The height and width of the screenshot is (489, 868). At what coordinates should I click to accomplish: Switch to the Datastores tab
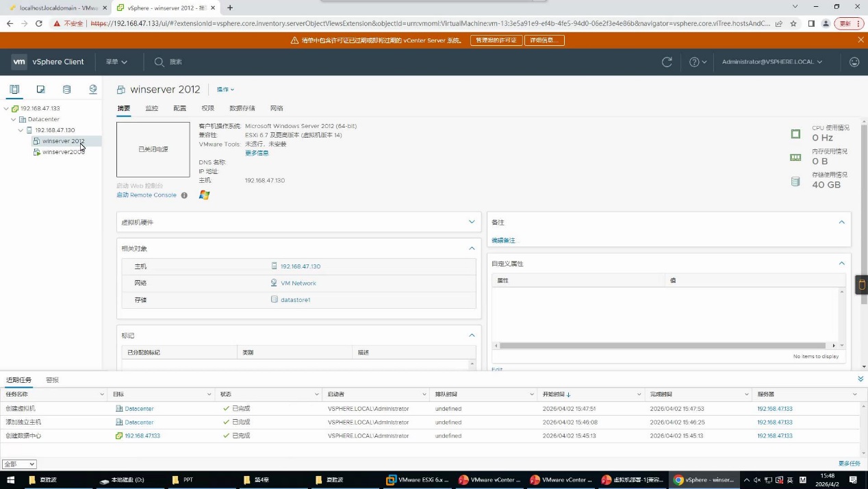click(x=242, y=108)
